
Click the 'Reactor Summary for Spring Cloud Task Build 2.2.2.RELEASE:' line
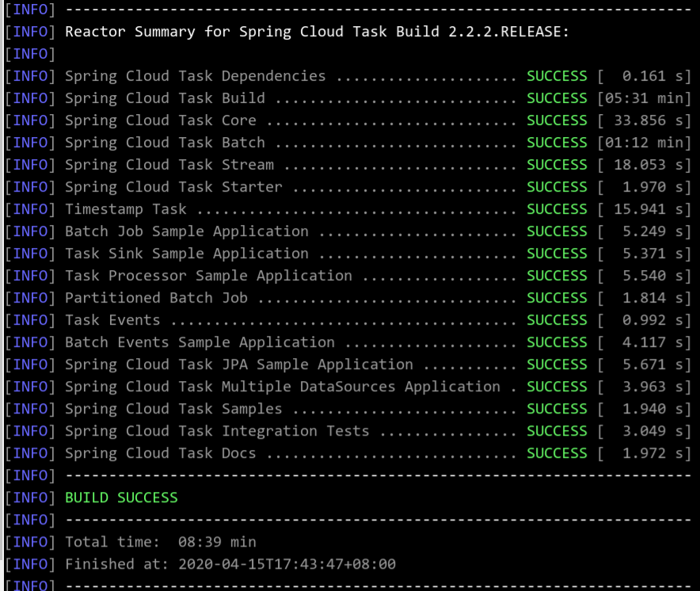pos(317,32)
